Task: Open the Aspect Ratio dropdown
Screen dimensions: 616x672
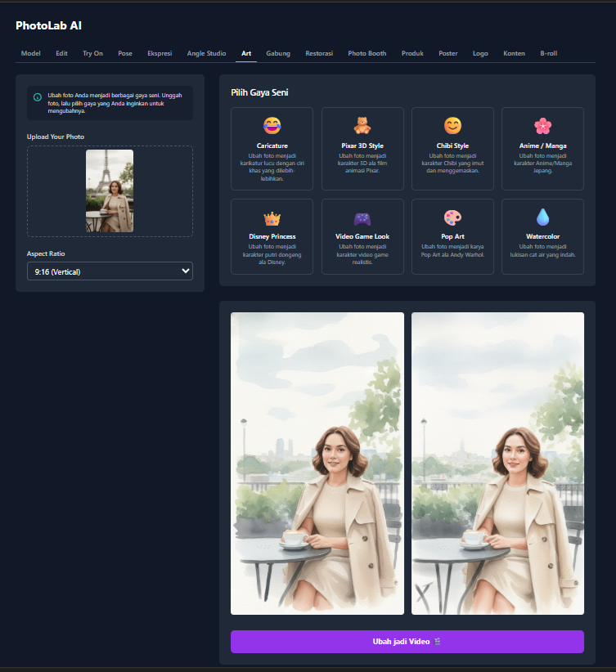Action: (110, 271)
